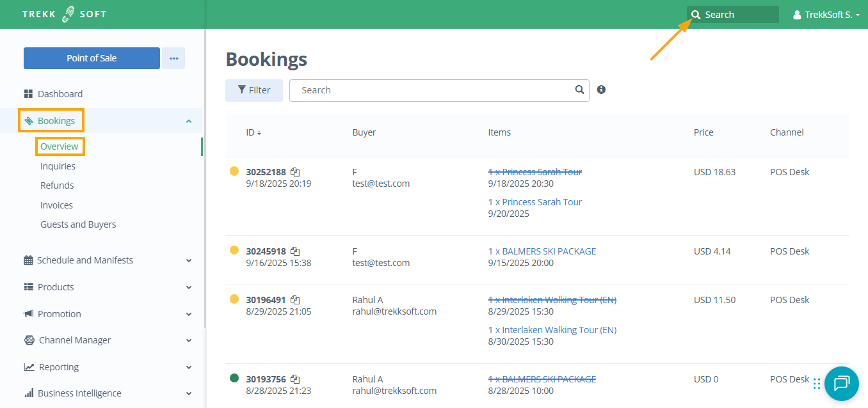
Task: Click the magnifier icon in bookings search
Action: [579, 90]
